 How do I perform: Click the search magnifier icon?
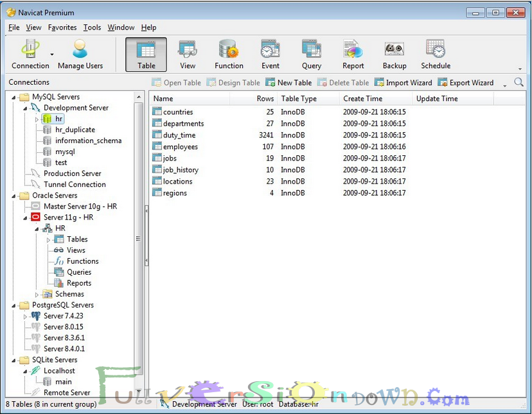pyautogui.click(x=519, y=82)
